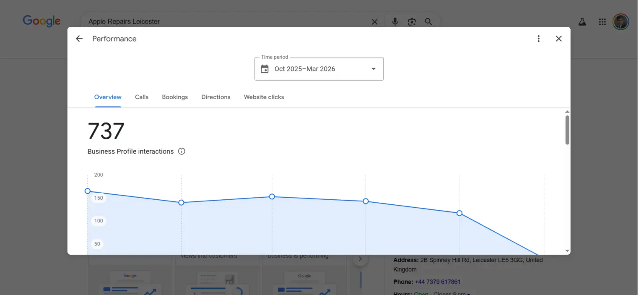Open the Oct 2025–Mar 2026 time period field

click(319, 69)
